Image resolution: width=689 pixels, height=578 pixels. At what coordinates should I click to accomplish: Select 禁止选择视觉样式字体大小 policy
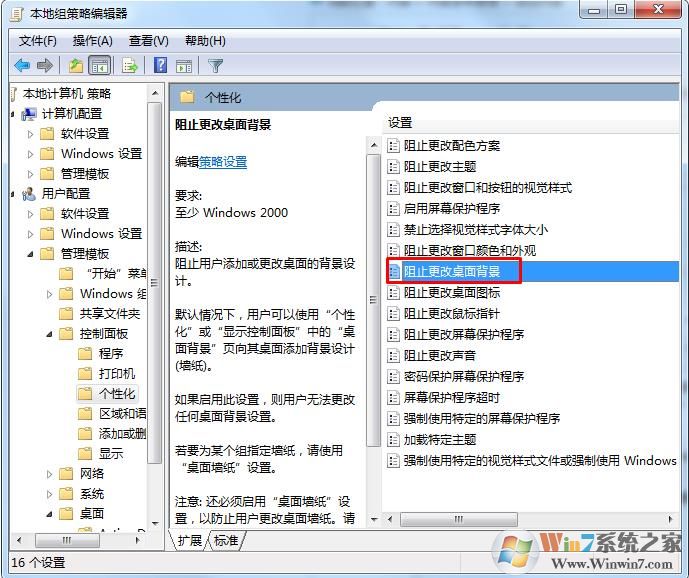(x=476, y=229)
